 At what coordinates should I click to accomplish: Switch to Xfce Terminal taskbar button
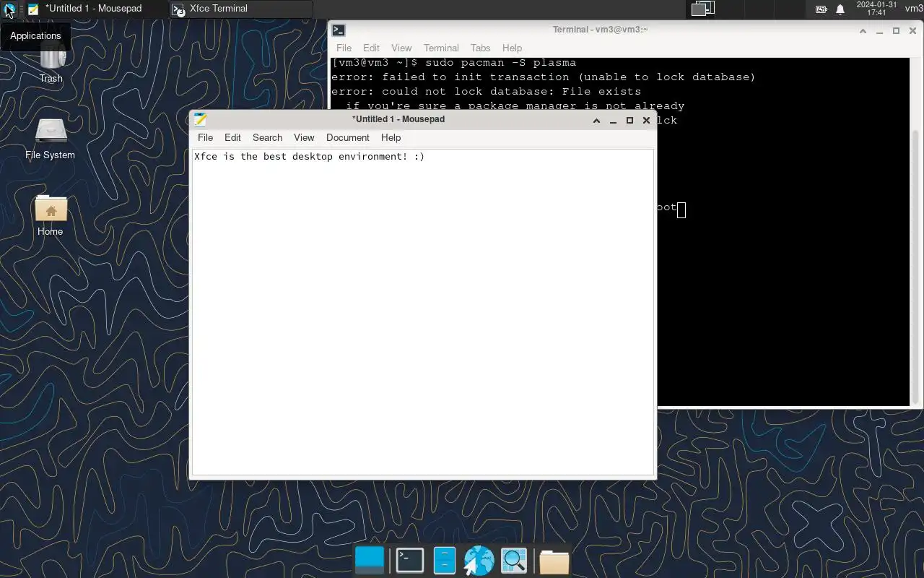coord(241,9)
